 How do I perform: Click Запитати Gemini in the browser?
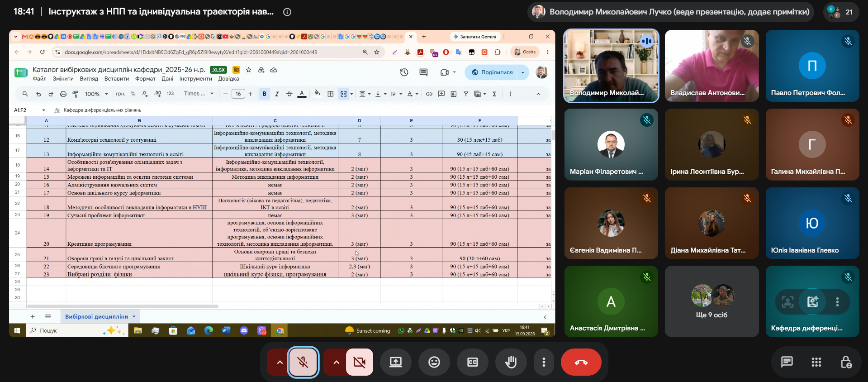[x=474, y=37]
